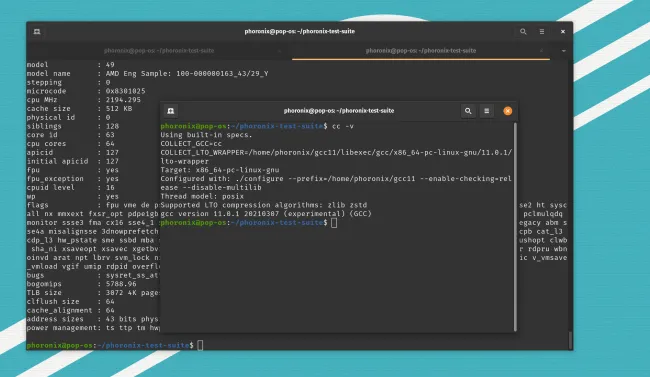Open a new tab in back terminal window
Screen dimensions: 650x377
coord(37,32)
